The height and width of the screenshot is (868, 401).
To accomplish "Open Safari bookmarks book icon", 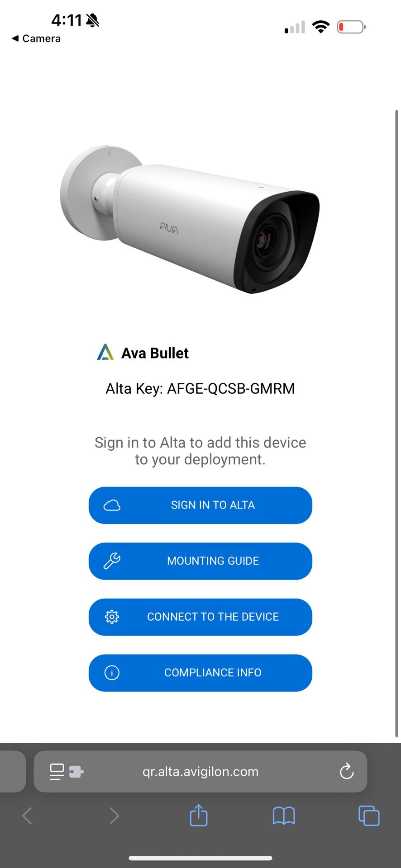I will (x=284, y=816).
